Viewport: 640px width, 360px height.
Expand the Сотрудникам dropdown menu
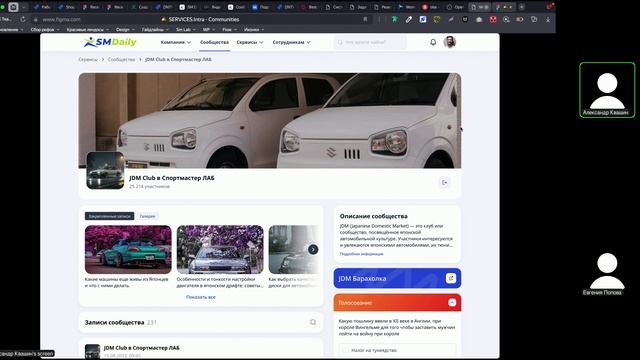point(291,42)
